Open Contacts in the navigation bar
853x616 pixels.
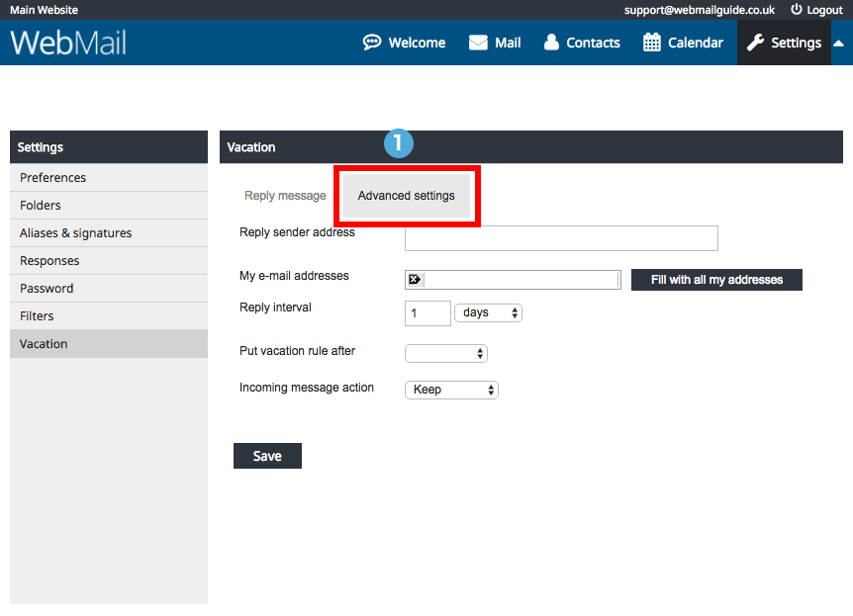coord(582,43)
